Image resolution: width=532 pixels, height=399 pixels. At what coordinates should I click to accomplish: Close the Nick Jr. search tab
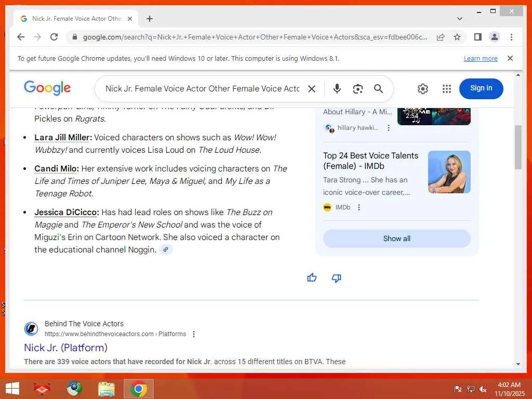pyautogui.click(x=129, y=19)
